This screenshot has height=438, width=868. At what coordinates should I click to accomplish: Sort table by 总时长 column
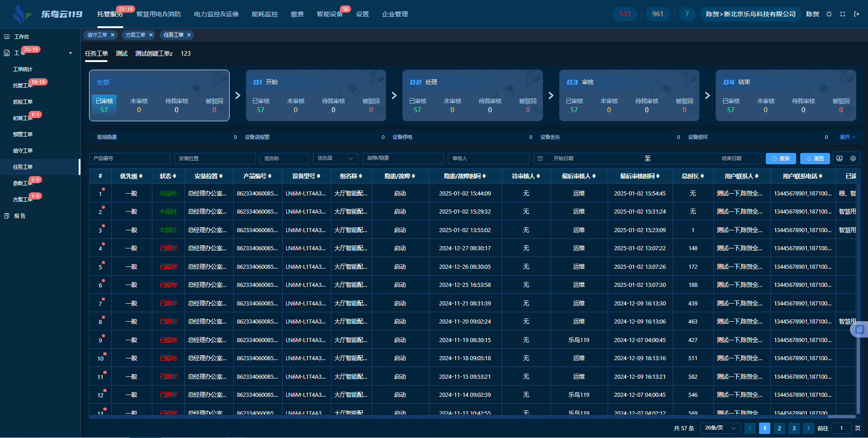pyautogui.click(x=693, y=176)
